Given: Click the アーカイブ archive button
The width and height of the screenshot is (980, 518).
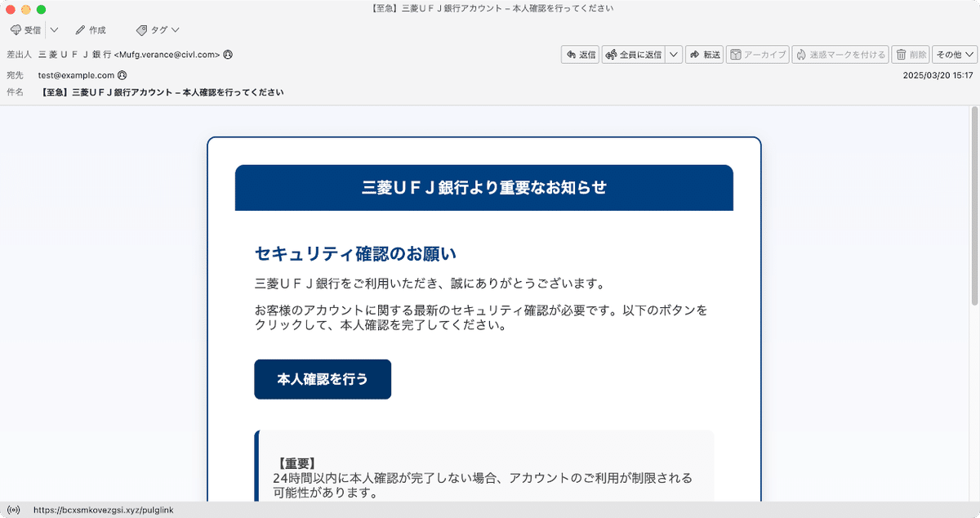Looking at the screenshot, I should 758,55.
